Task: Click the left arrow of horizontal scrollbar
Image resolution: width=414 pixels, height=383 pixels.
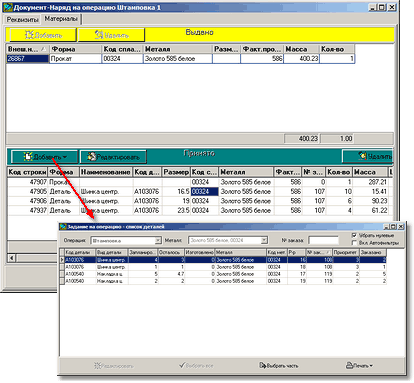Action: tap(12, 258)
